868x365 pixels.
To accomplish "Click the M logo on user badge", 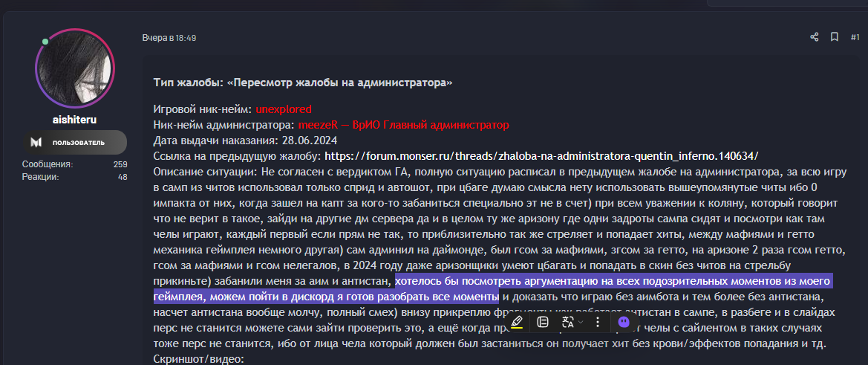I will pyautogui.click(x=36, y=142).
